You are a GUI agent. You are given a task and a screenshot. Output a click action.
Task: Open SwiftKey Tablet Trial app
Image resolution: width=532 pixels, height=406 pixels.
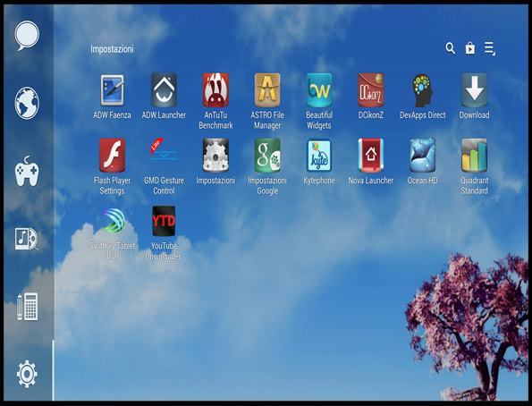113,221
